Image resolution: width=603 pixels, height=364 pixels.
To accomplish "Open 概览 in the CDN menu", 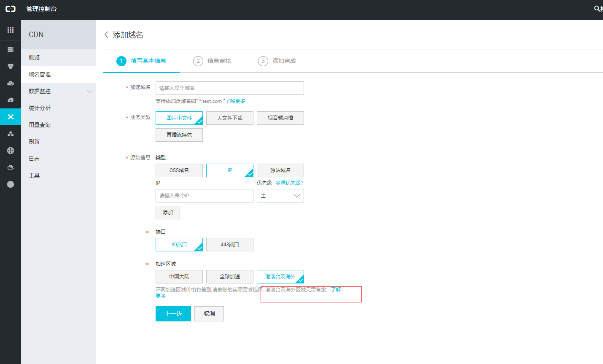I will pos(59,57).
